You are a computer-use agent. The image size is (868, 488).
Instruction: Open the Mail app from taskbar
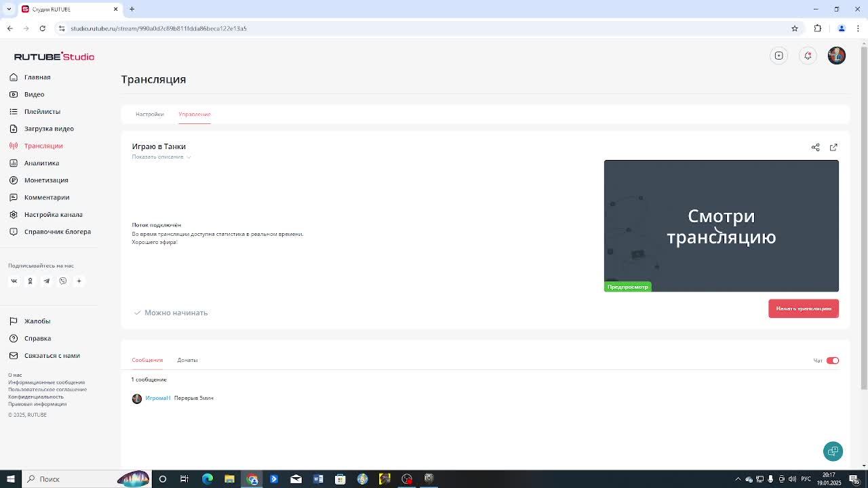(x=296, y=479)
